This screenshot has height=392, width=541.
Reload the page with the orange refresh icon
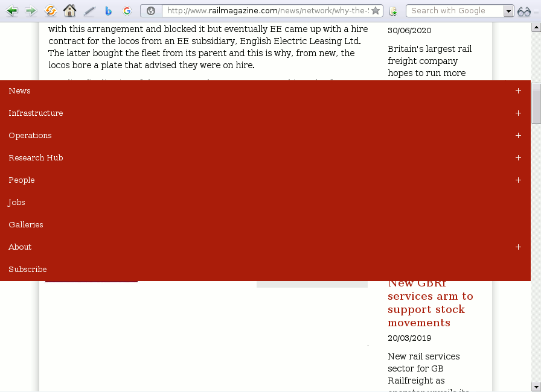[50, 11]
